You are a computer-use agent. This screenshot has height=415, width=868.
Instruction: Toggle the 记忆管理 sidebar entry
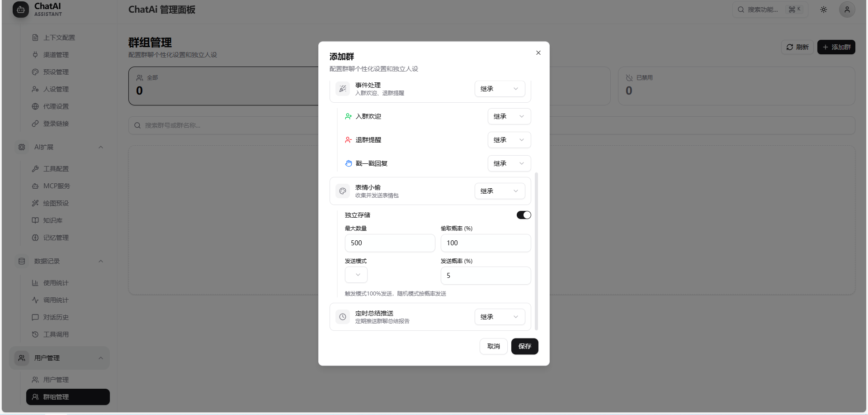[x=56, y=237]
